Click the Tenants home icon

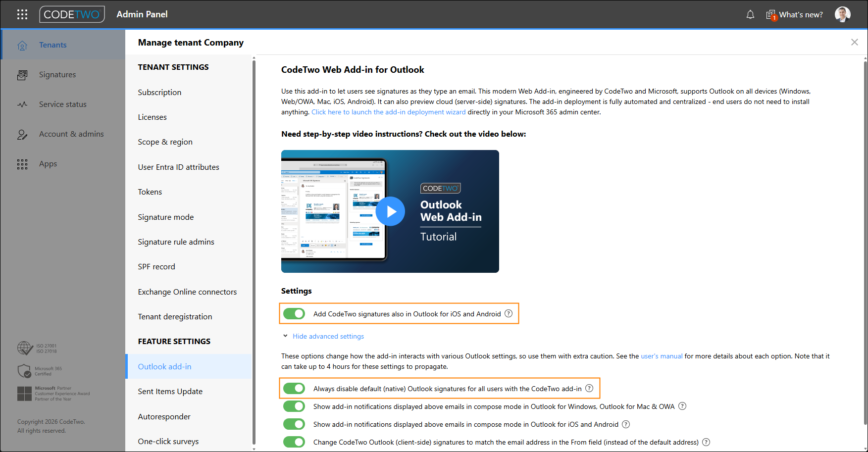22,45
